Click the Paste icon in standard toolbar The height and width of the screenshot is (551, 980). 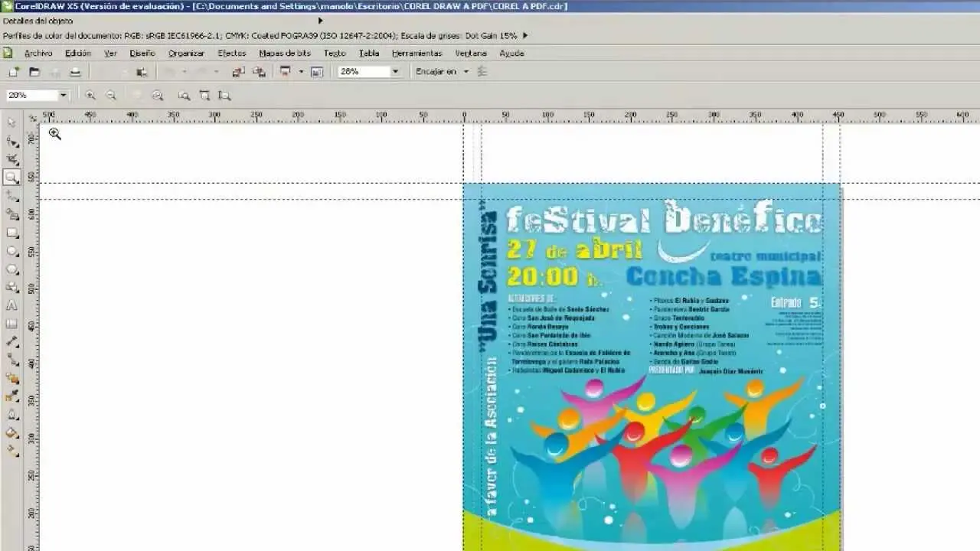click(142, 72)
